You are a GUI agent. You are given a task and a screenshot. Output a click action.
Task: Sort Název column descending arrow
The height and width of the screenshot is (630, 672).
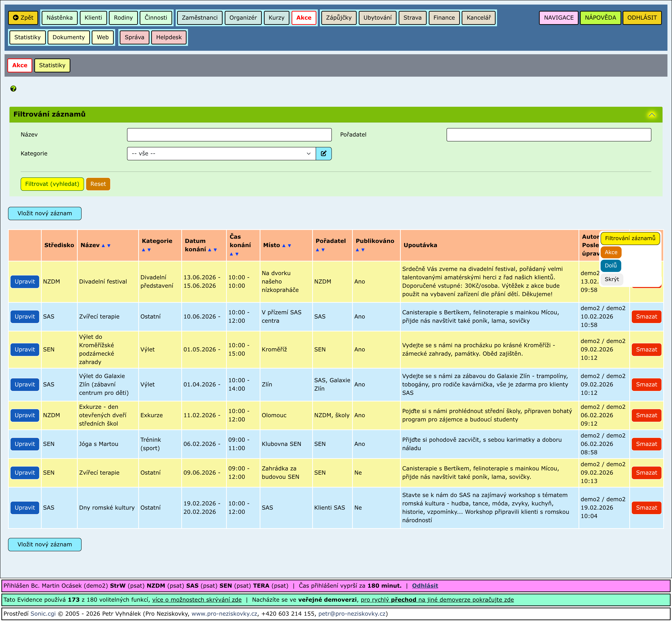click(x=109, y=246)
